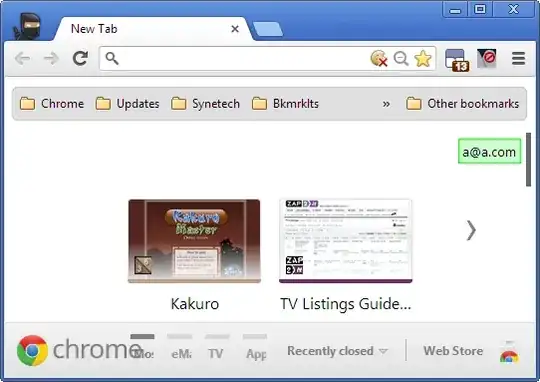Open a new tab with the blank tab button

(x=268, y=29)
